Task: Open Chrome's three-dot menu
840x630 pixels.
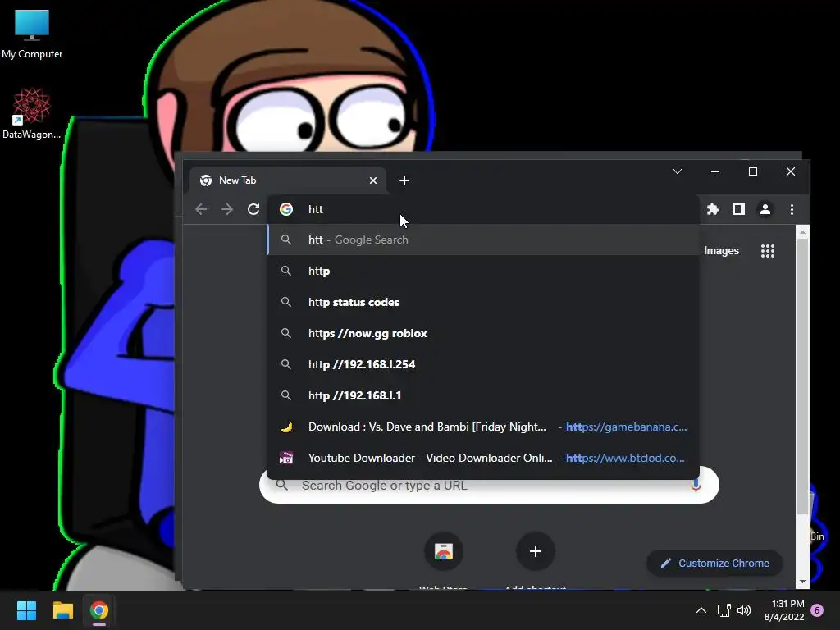Action: point(792,209)
